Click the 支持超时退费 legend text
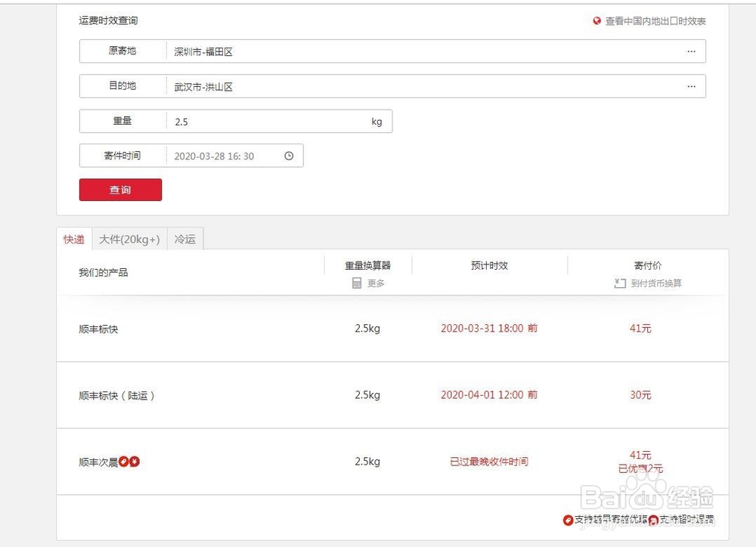The height and width of the screenshot is (547, 756). 686,520
